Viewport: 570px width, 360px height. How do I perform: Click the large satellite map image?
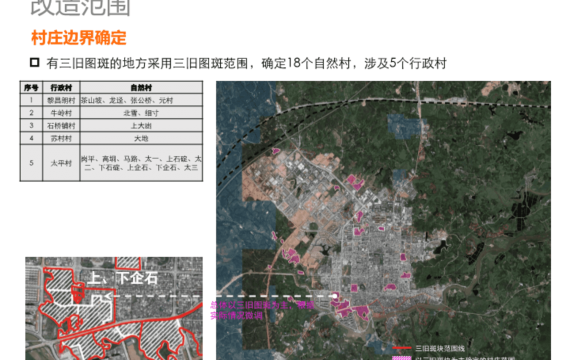pyautogui.click(x=383, y=220)
